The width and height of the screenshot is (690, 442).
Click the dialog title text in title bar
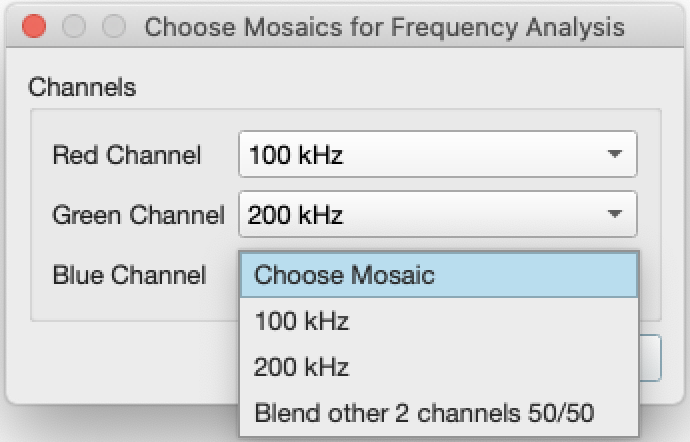[x=384, y=26]
